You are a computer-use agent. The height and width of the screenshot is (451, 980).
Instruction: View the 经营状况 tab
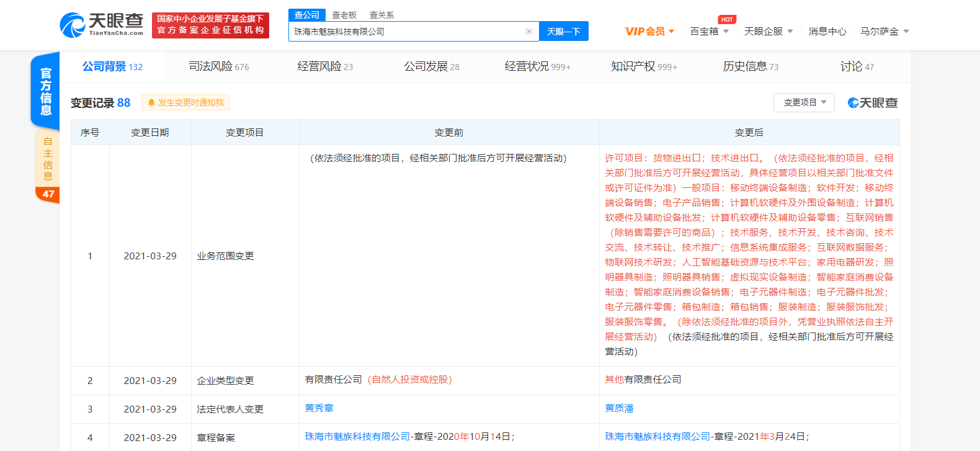click(538, 66)
